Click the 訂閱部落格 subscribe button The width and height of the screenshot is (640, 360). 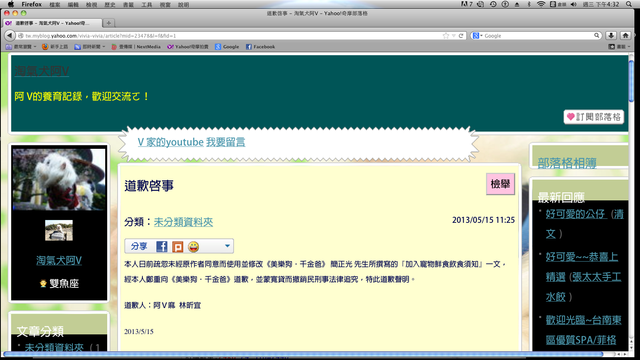pyautogui.click(x=594, y=117)
